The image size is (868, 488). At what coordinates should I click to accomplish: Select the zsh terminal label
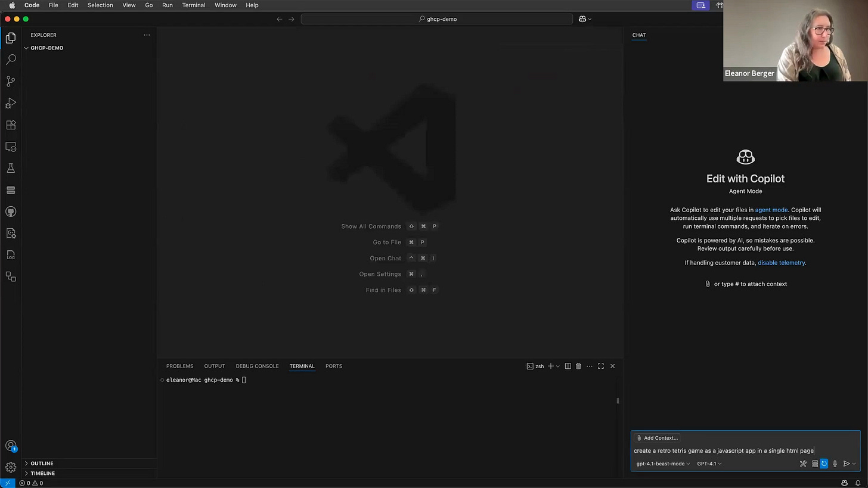click(x=535, y=366)
